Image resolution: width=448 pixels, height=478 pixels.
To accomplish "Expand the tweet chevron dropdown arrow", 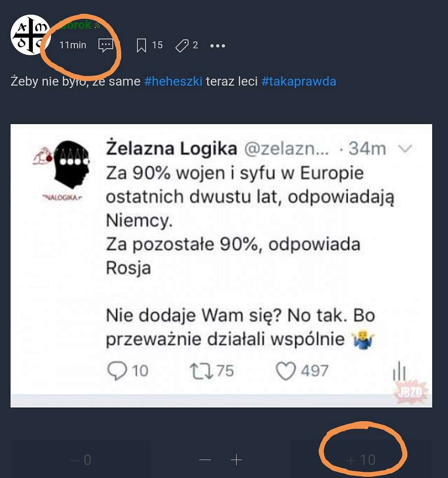I will point(405,149).
